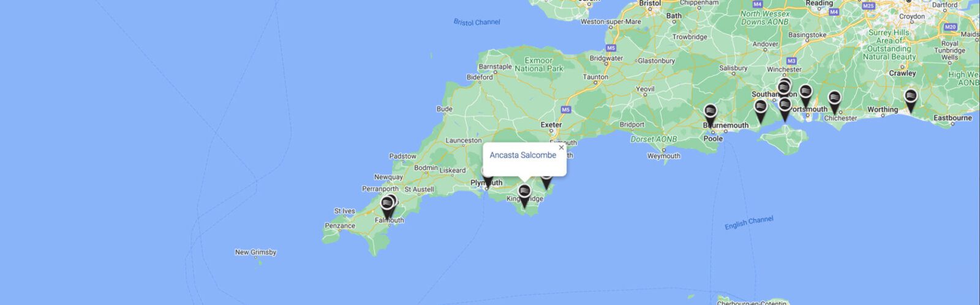Click the Bristol Channel sea label
Screen dimensions: 980x305
(x=477, y=22)
